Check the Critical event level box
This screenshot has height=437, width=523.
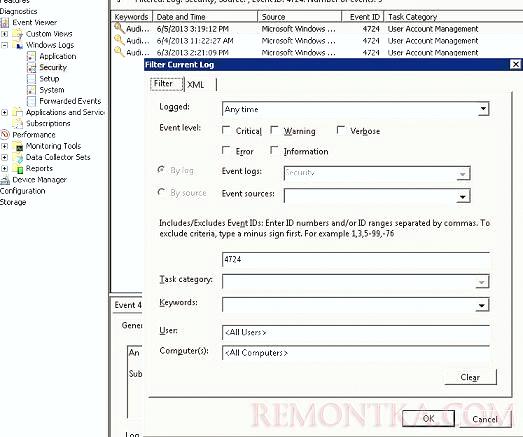tap(226, 130)
